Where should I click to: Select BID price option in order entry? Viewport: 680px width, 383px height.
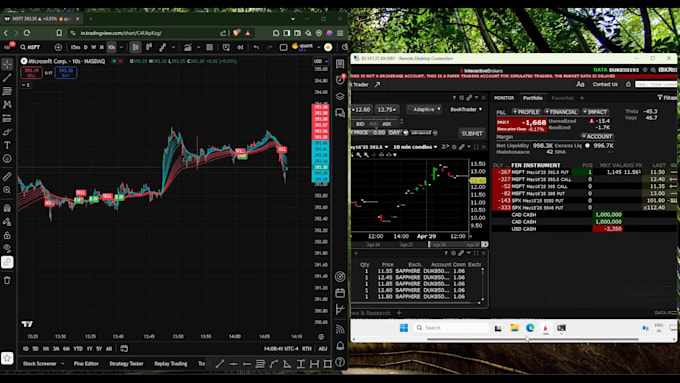tap(360, 124)
